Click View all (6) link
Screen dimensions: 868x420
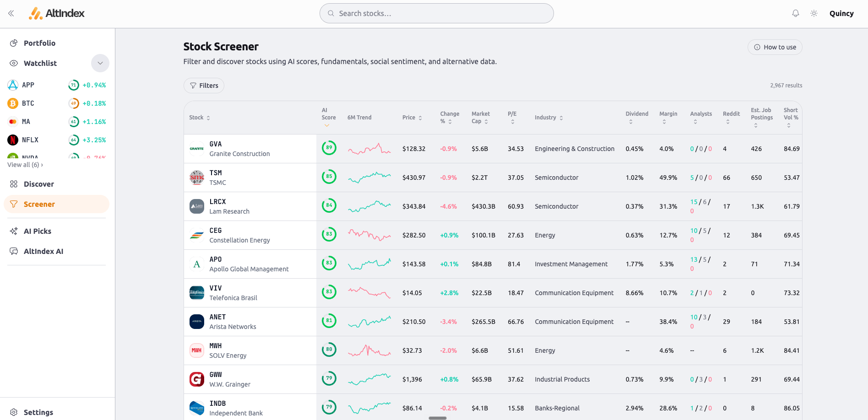pos(25,165)
